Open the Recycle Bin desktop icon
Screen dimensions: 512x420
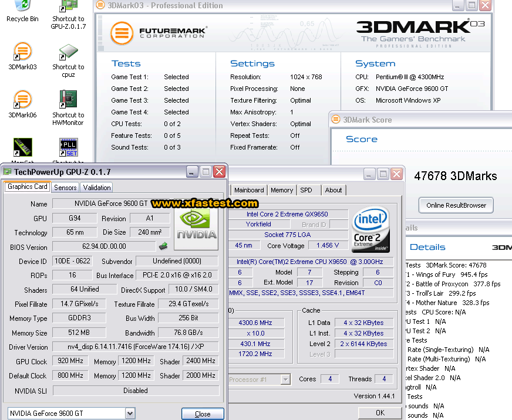[x=22, y=6]
